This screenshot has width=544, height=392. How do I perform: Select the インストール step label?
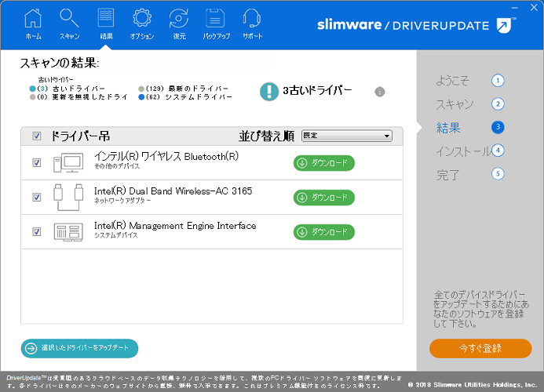coord(463,151)
